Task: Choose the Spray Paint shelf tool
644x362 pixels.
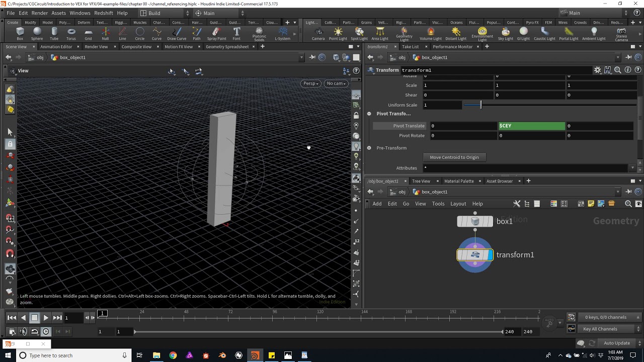Action: 216,34
